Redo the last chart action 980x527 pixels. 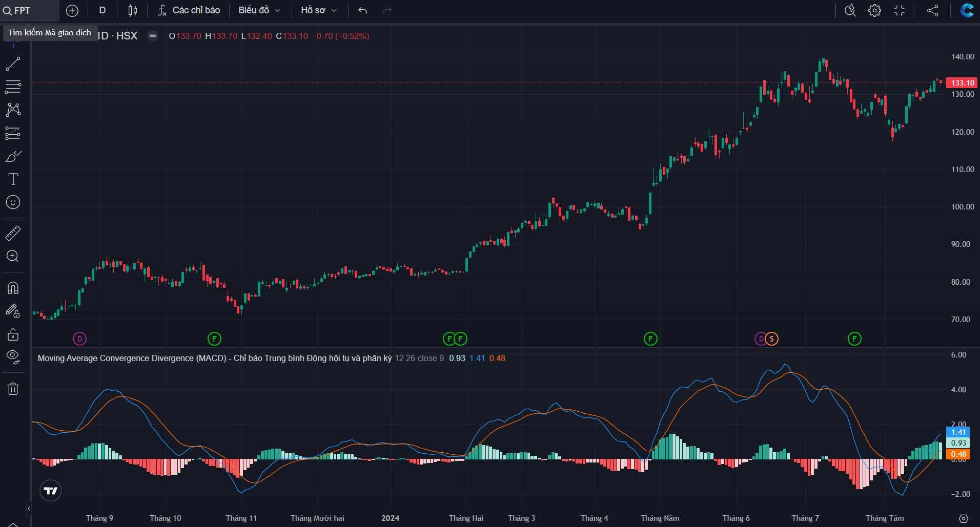[387, 10]
